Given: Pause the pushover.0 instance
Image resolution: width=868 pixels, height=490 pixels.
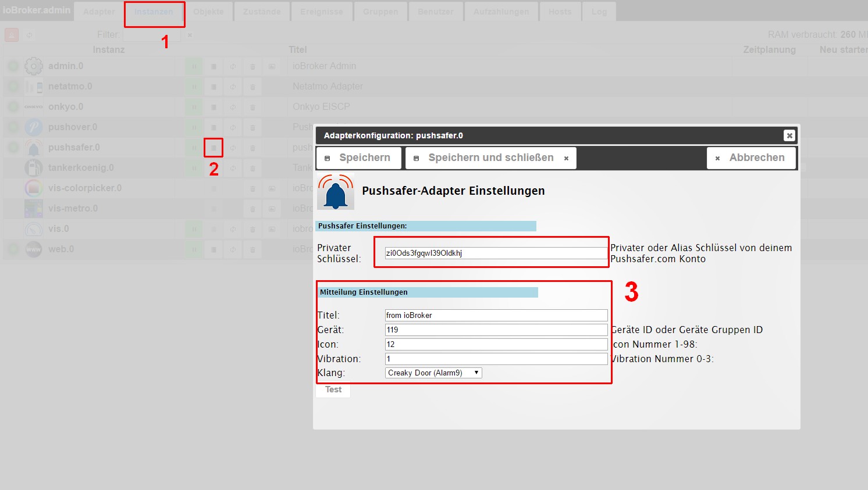Looking at the screenshot, I should [194, 127].
